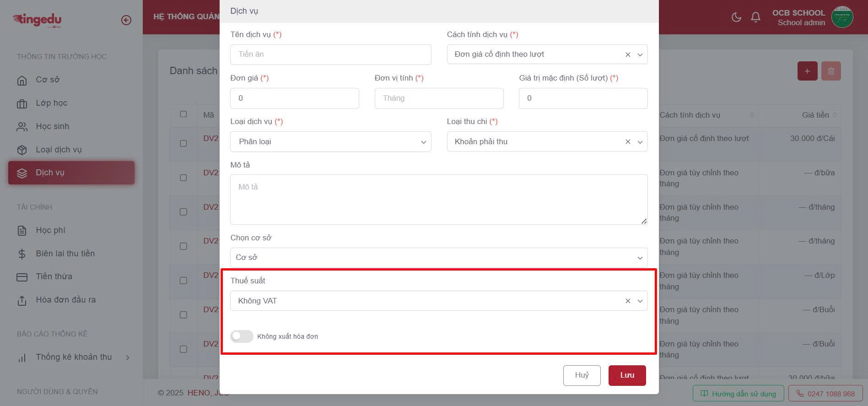Click the OCB School profile avatar
The width and height of the screenshot is (868, 406).
coord(841,17)
